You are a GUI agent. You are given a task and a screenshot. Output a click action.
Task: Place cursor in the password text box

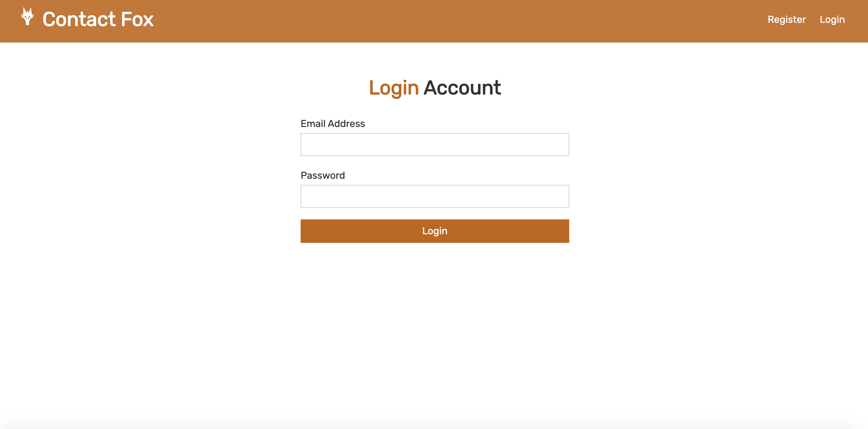click(435, 196)
